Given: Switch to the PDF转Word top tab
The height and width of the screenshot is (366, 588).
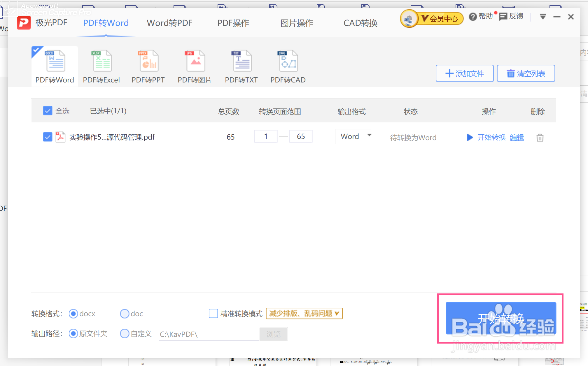Looking at the screenshot, I should click(106, 23).
